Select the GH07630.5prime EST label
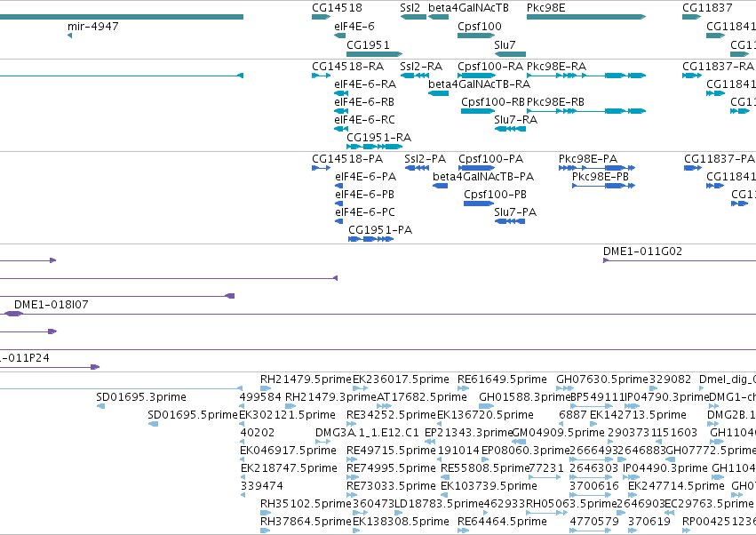The height and width of the screenshot is (535, 756). click(x=602, y=379)
